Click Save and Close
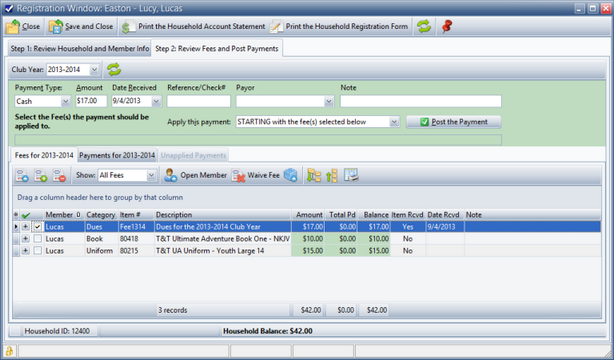Screen dimensions: 614x360 coord(81,27)
